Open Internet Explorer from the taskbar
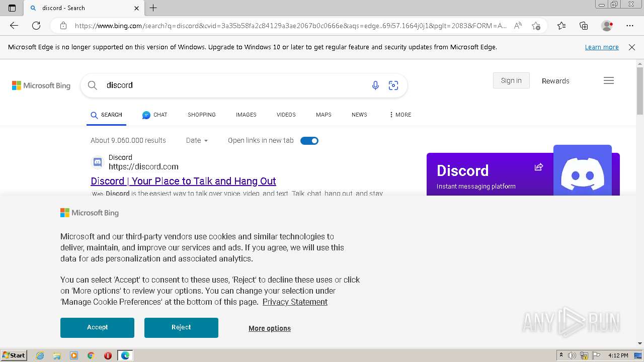The image size is (644, 362). click(40, 355)
